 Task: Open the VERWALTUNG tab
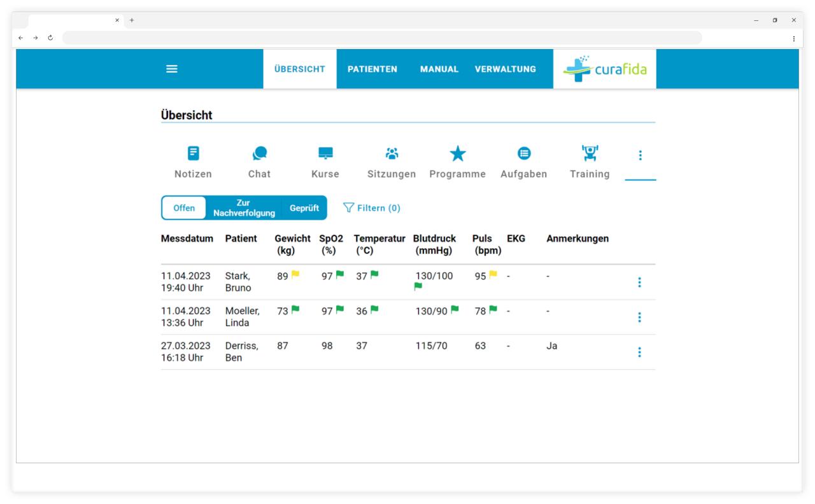506,69
